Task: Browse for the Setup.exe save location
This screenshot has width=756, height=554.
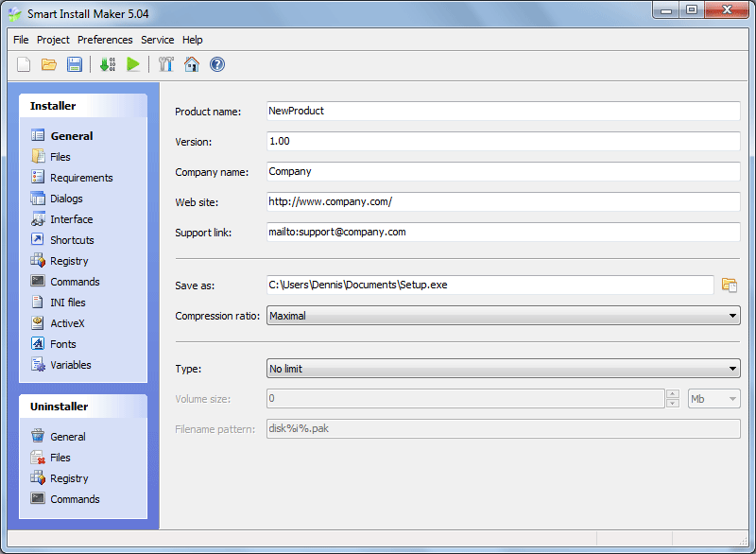Action: (x=729, y=285)
